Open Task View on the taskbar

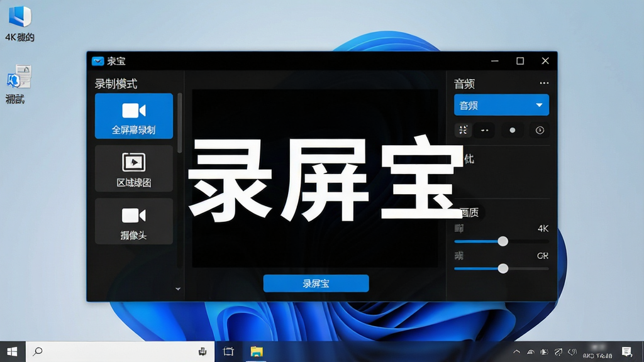pyautogui.click(x=228, y=351)
